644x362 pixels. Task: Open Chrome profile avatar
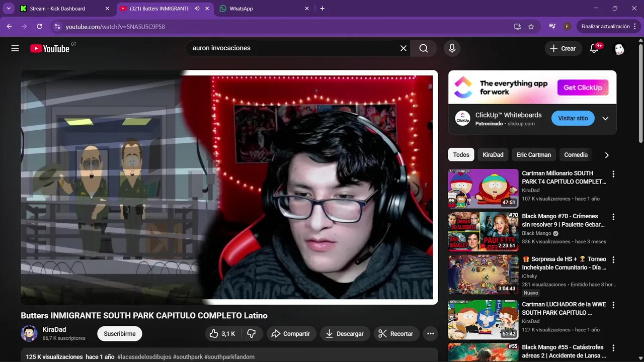pos(568,26)
